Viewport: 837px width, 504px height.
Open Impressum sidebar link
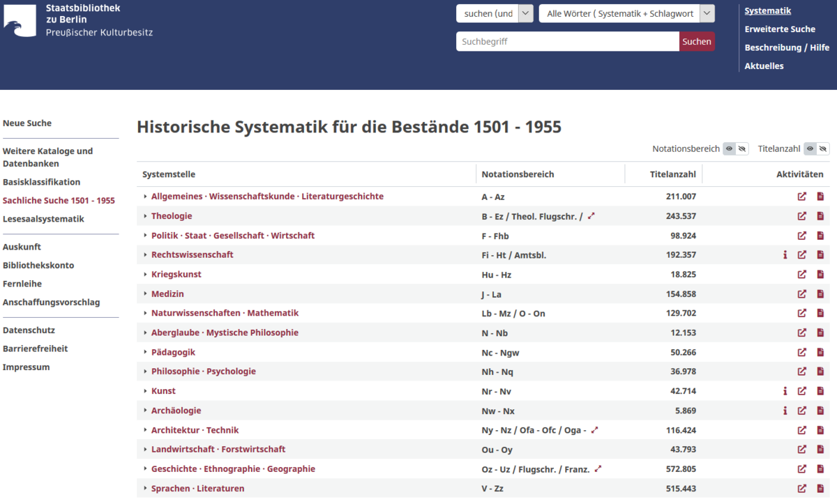click(x=27, y=367)
